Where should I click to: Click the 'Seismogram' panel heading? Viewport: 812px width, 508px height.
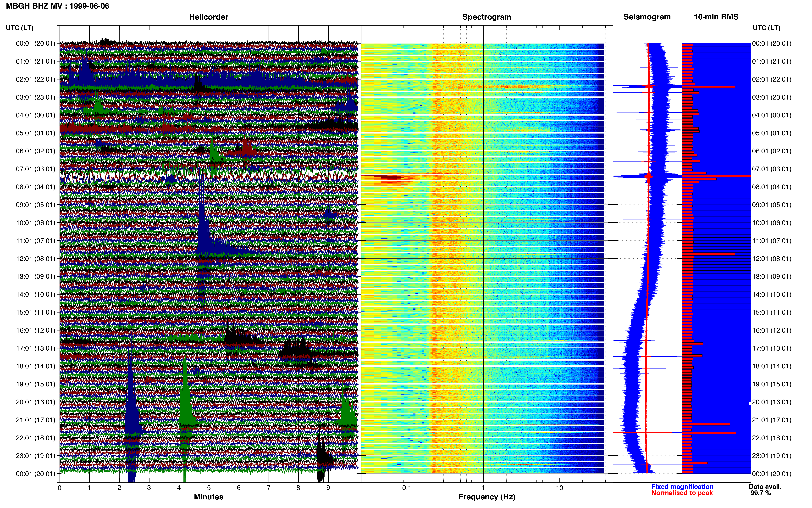click(x=647, y=17)
